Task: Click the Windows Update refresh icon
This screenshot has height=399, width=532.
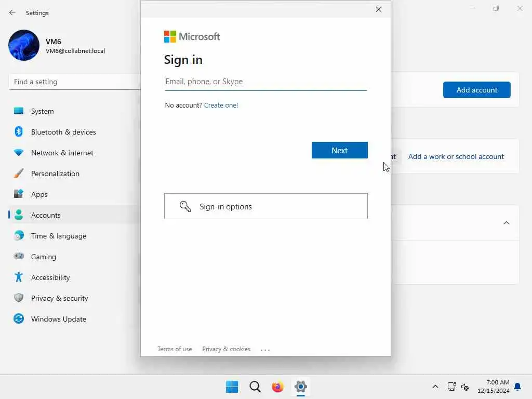Action: [19, 318]
